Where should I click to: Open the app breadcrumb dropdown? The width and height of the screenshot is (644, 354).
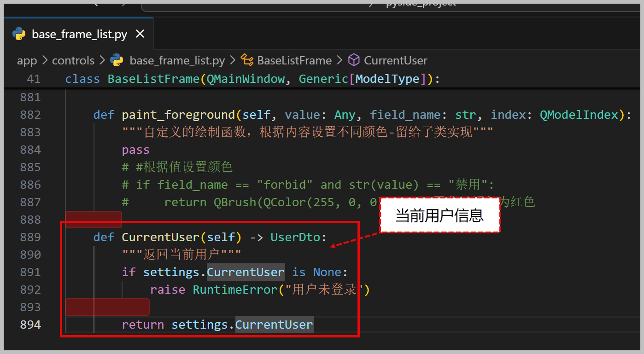click(x=27, y=60)
